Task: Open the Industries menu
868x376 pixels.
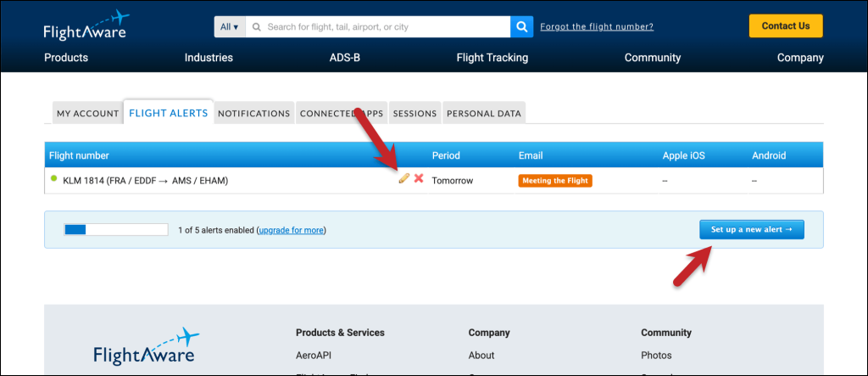Action: tap(209, 58)
